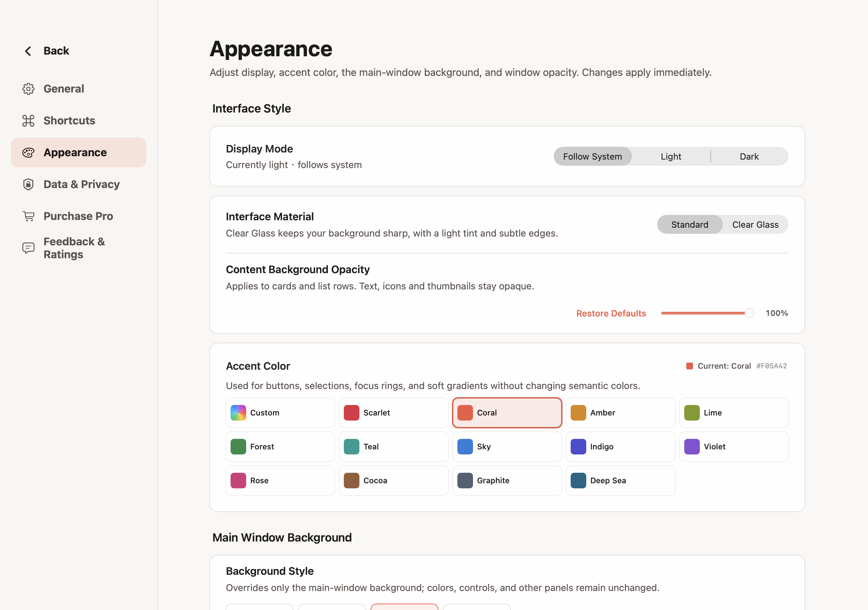Click Restore Defaults link
The width and height of the screenshot is (868, 610).
pyautogui.click(x=611, y=313)
